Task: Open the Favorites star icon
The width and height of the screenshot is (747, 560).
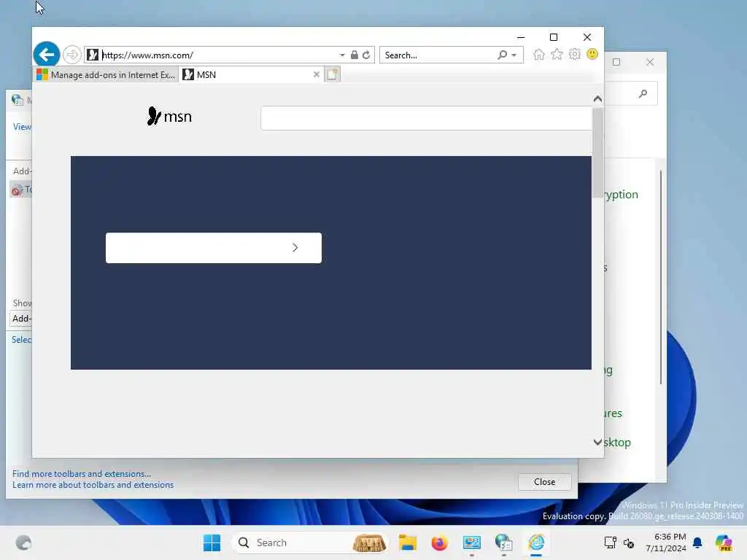Action: 557,54
